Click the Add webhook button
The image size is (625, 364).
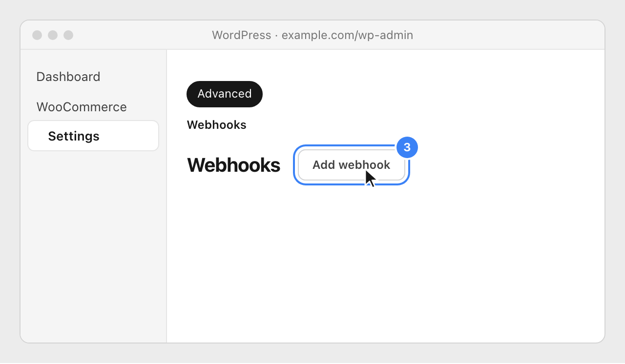pos(352,165)
